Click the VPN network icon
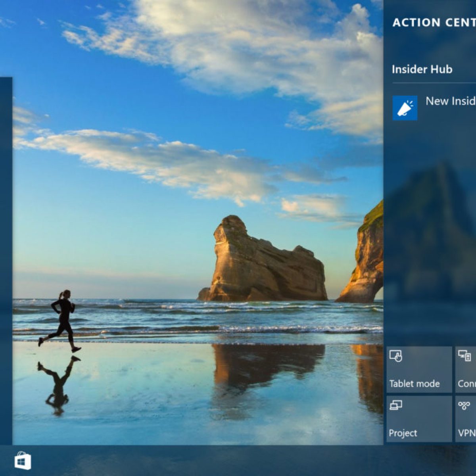The height and width of the screenshot is (476, 476). pyautogui.click(x=464, y=405)
